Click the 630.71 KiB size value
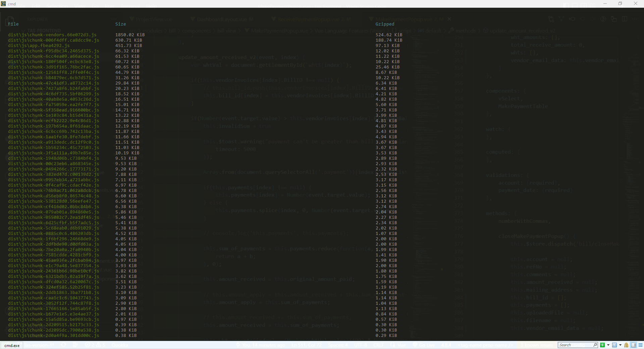 pos(129,40)
